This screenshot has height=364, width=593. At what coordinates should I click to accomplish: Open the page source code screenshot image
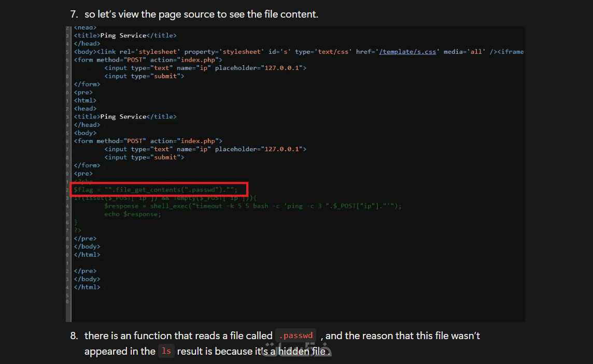[x=295, y=174]
